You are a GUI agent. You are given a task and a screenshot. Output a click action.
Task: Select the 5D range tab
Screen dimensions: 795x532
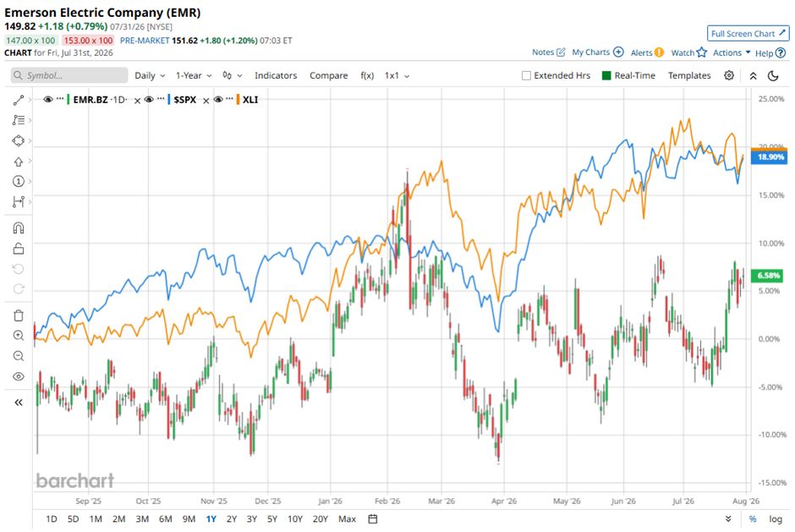pos(73,518)
